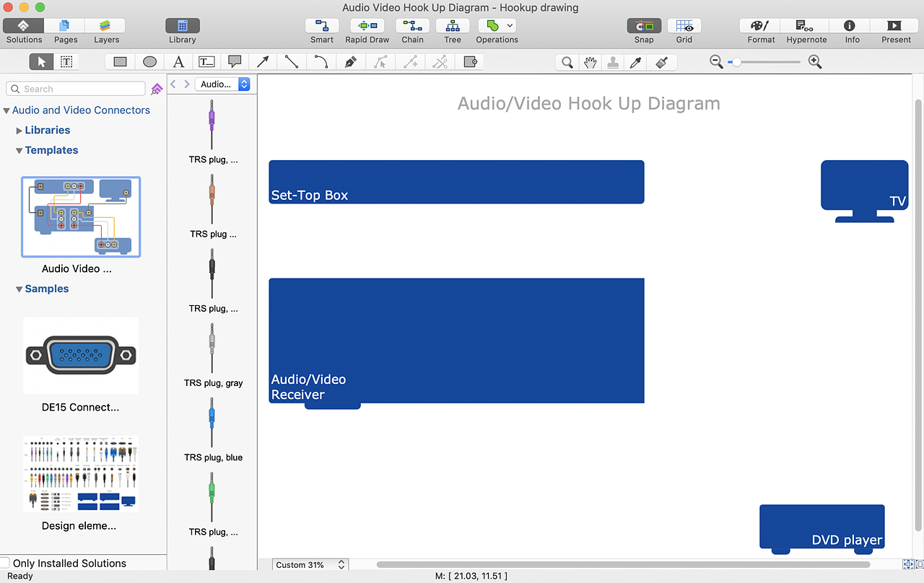Viewport: 924px width, 583px height.
Task: Pick the gray TRS plug shape
Action: (212, 348)
